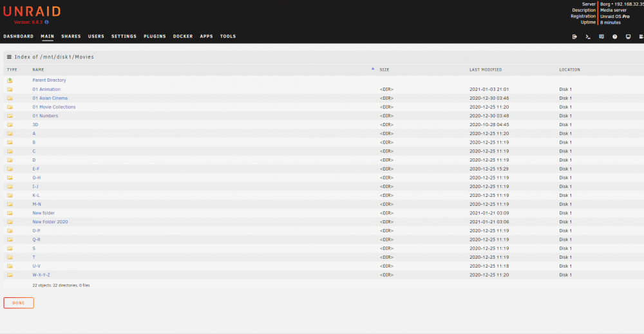644x334 pixels.
Task: Sort by the Location column header
Action: click(570, 70)
